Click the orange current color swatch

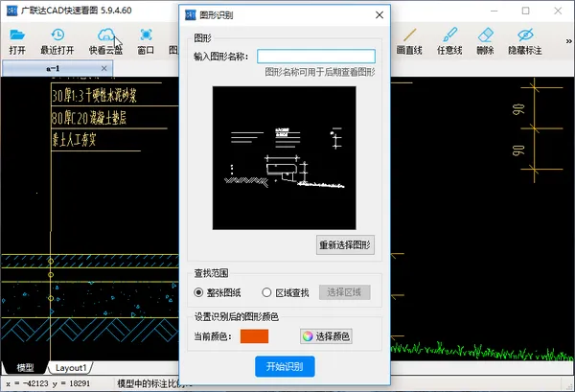[x=254, y=336]
